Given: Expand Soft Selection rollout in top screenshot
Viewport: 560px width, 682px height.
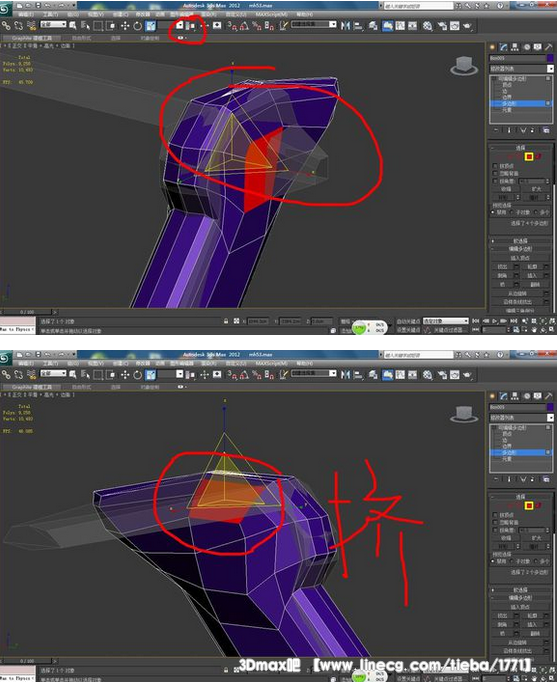Looking at the screenshot, I should (520, 241).
